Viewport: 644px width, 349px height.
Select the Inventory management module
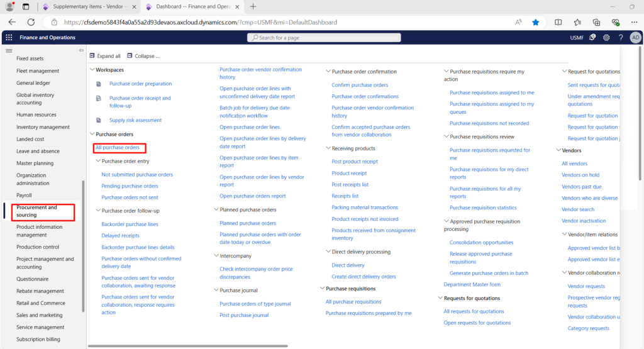tap(43, 127)
